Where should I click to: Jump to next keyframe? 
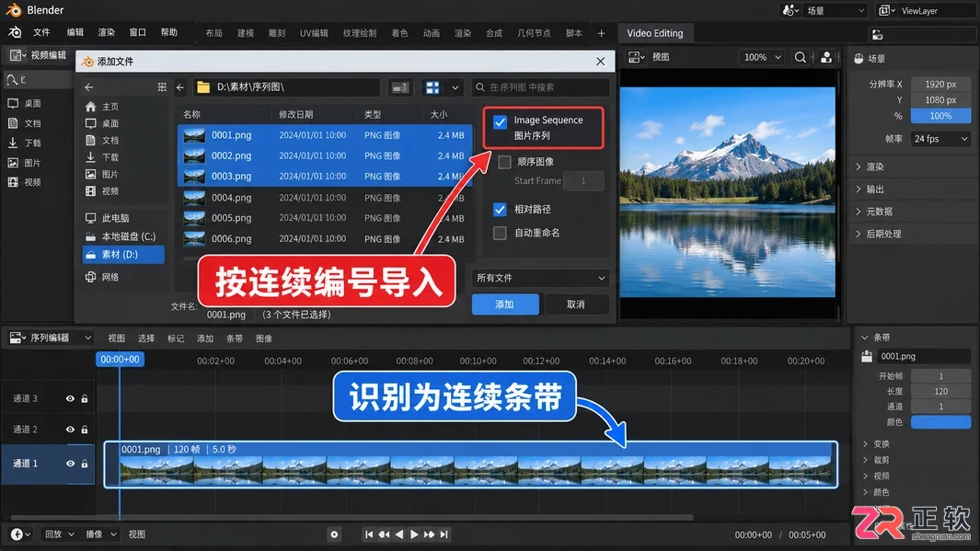tap(429, 534)
